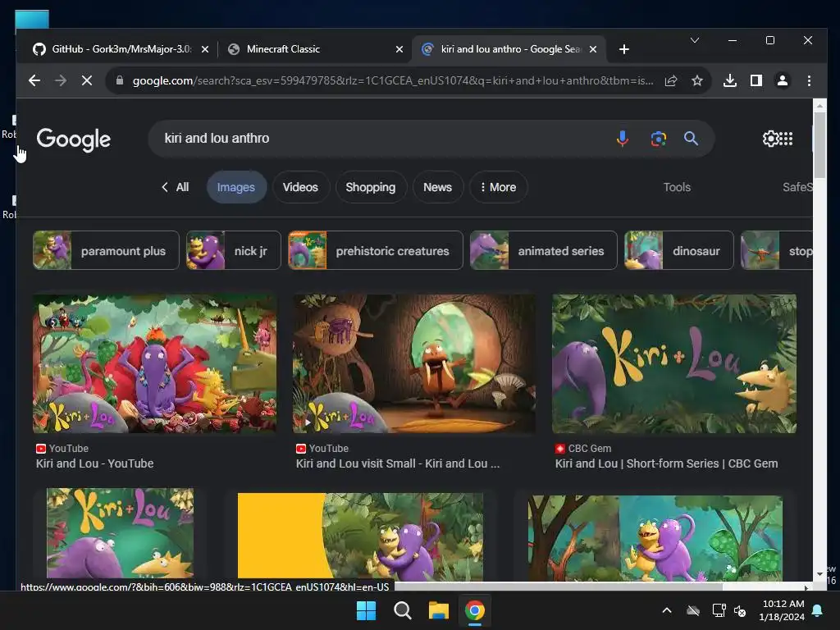Close the kiri and lou anthro tab
This screenshot has height=630, width=840.
pyautogui.click(x=593, y=49)
